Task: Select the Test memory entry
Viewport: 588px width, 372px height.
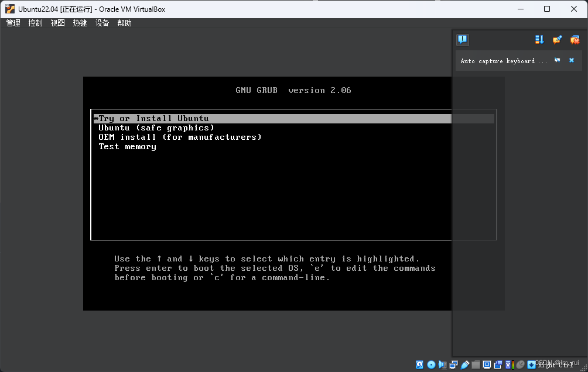Action: coord(127,147)
